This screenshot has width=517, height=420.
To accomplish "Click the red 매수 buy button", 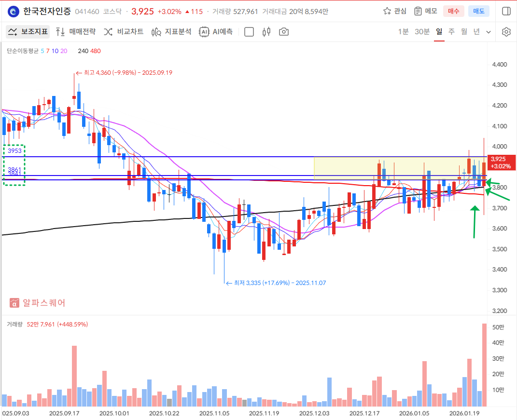I will 453,11.
